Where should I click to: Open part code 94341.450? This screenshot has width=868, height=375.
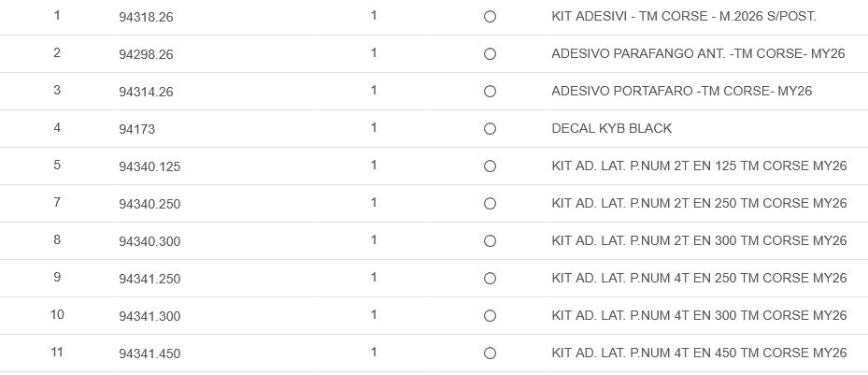click(x=149, y=353)
